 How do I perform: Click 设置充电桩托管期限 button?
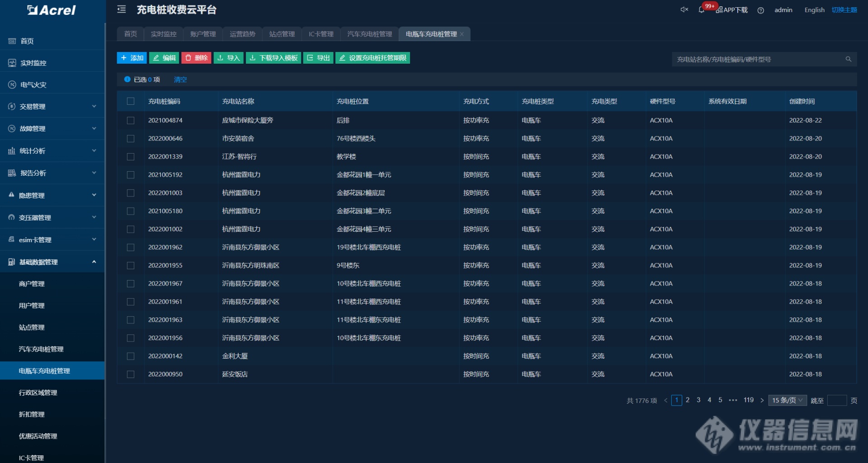[373, 58]
